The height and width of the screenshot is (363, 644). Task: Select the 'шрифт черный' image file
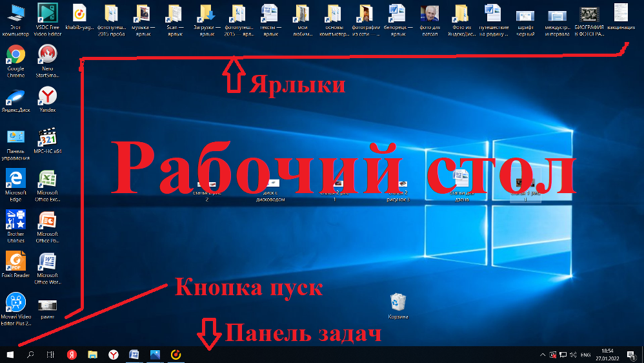525,23
